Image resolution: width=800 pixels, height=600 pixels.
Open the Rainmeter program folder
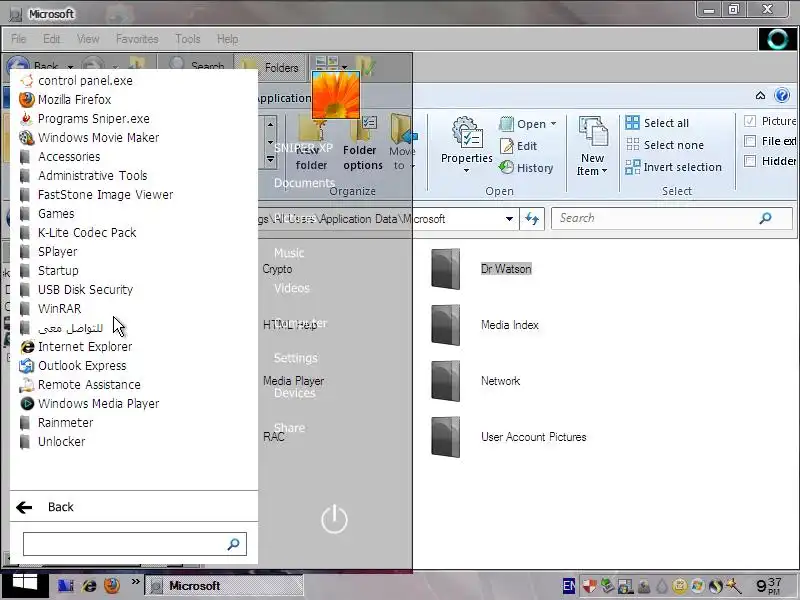(x=57, y=422)
